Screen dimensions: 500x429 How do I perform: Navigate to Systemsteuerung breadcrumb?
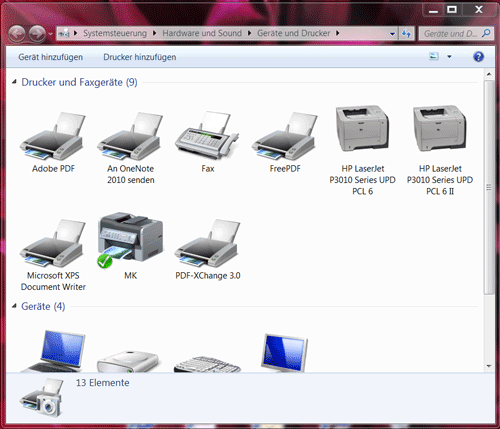coord(115,33)
